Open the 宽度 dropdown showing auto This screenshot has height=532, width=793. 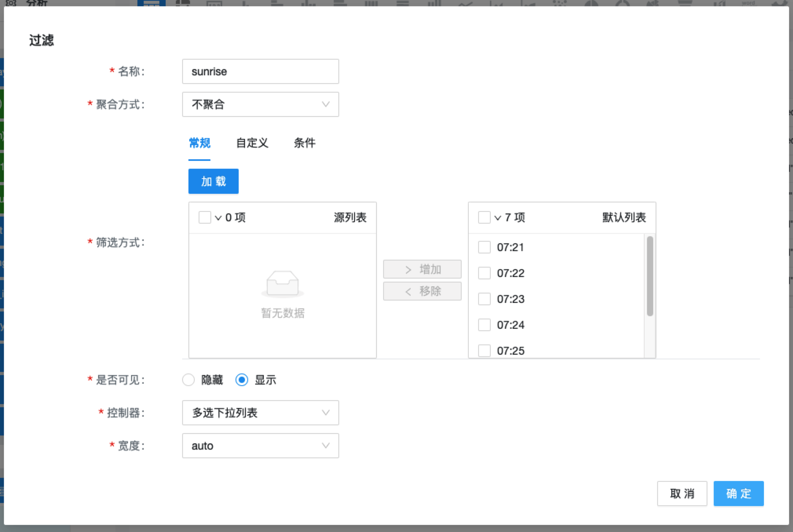(x=260, y=446)
